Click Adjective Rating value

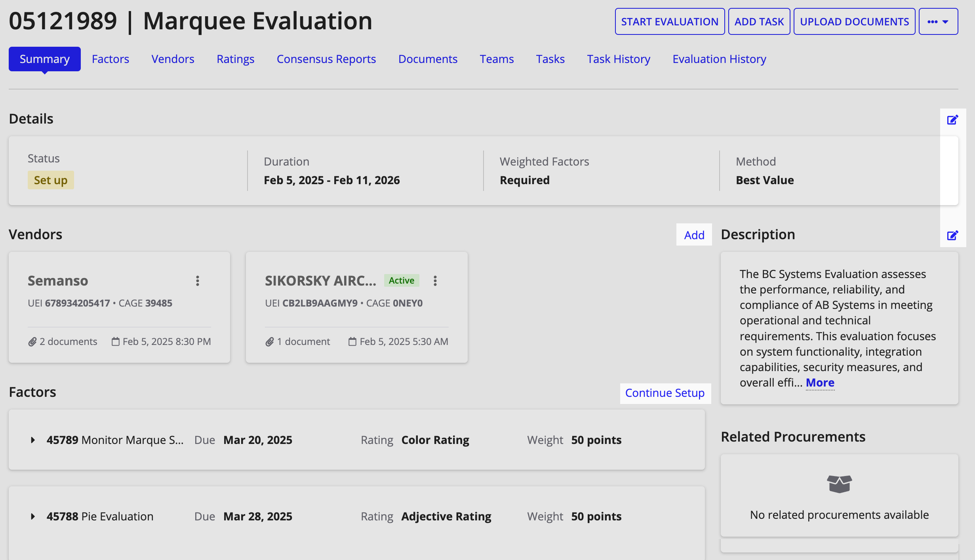[446, 516]
